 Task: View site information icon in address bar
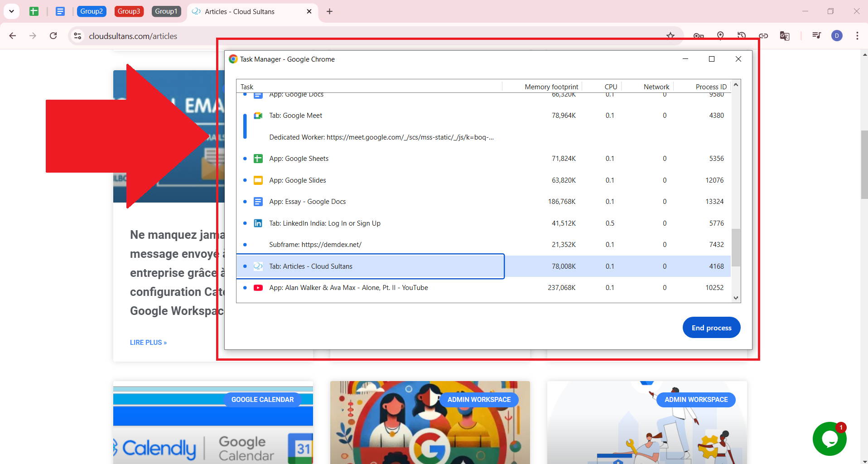[x=77, y=36]
